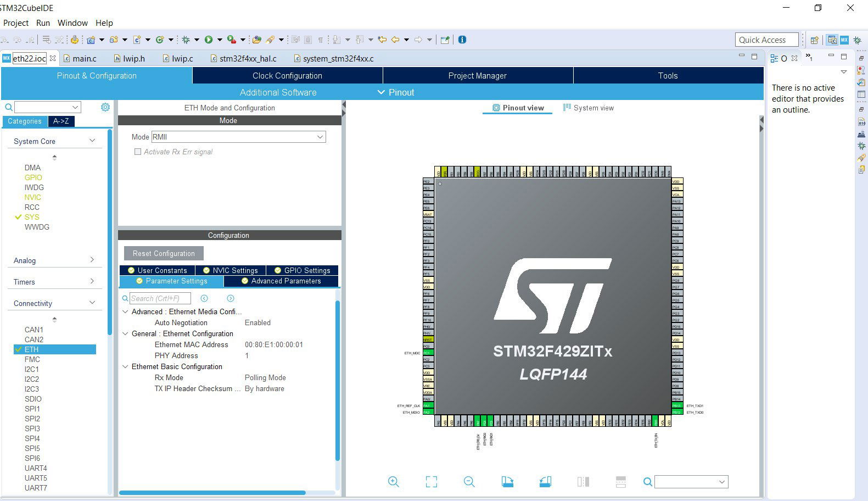The image size is (868, 501).
Task: Click the Open Perspective icon
Action: pyautogui.click(x=815, y=40)
